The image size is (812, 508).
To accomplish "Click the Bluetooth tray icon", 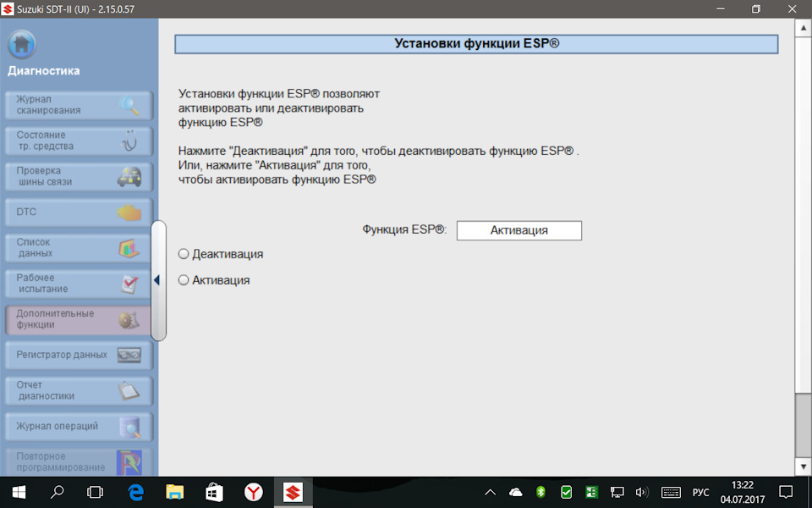I will tap(540, 492).
